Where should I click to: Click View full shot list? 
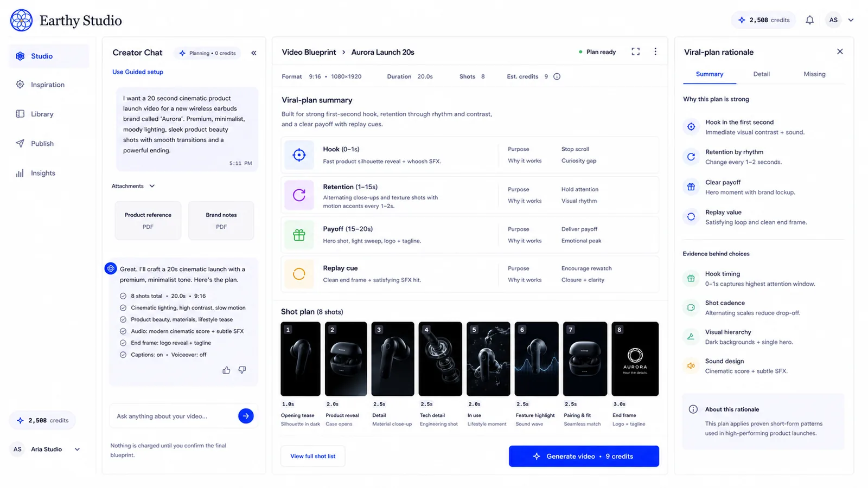point(313,456)
